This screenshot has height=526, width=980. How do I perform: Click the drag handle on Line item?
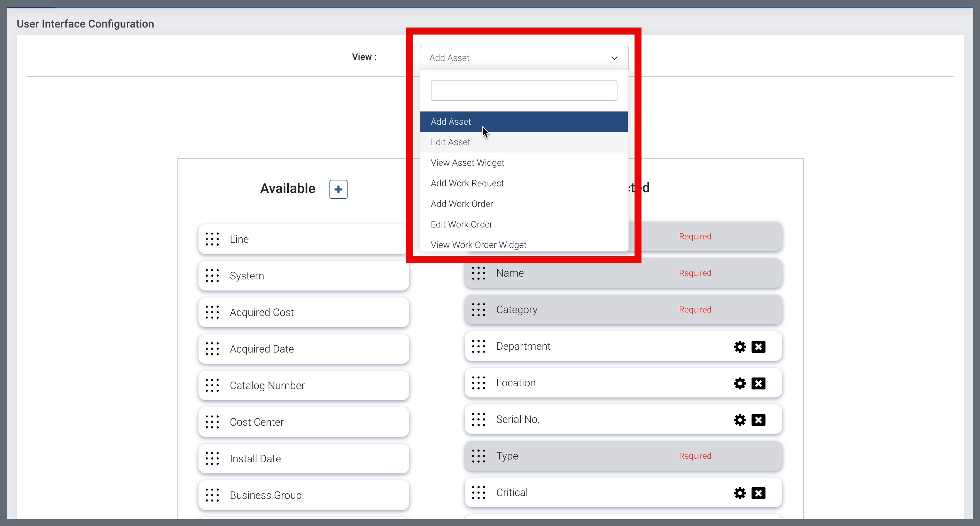(212, 239)
